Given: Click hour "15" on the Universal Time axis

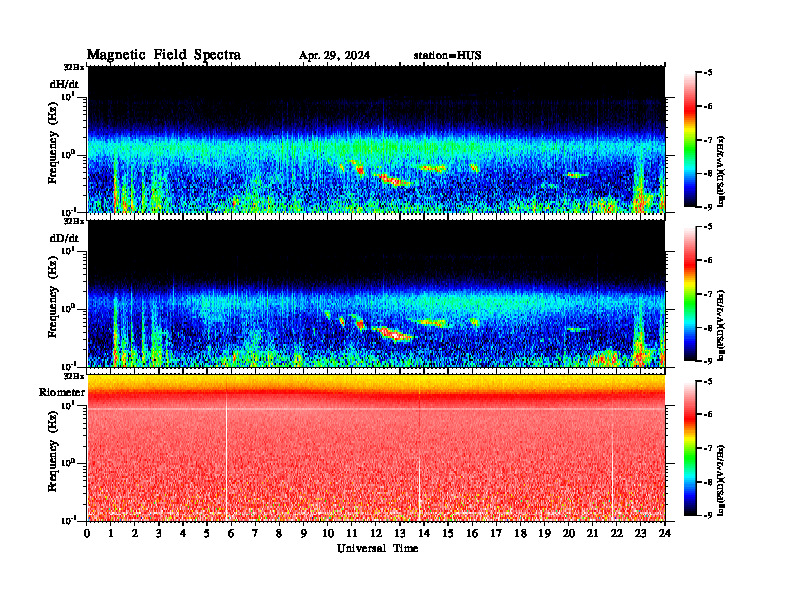Looking at the screenshot, I should [x=448, y=533].
